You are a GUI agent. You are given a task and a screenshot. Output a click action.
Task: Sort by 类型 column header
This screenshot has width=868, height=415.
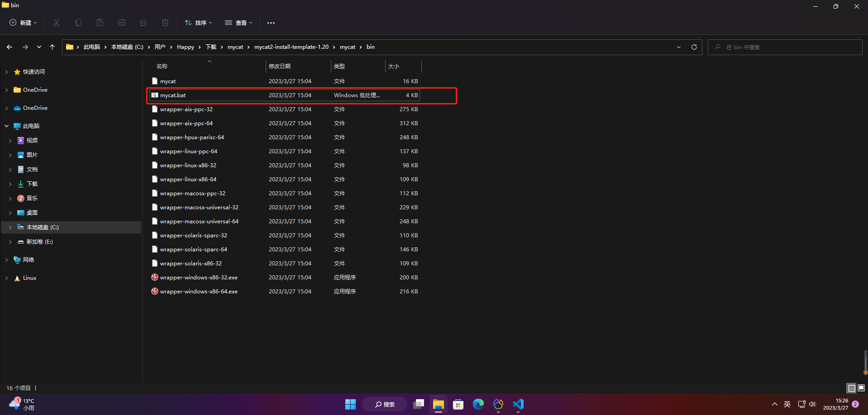[x=339, y=66]
